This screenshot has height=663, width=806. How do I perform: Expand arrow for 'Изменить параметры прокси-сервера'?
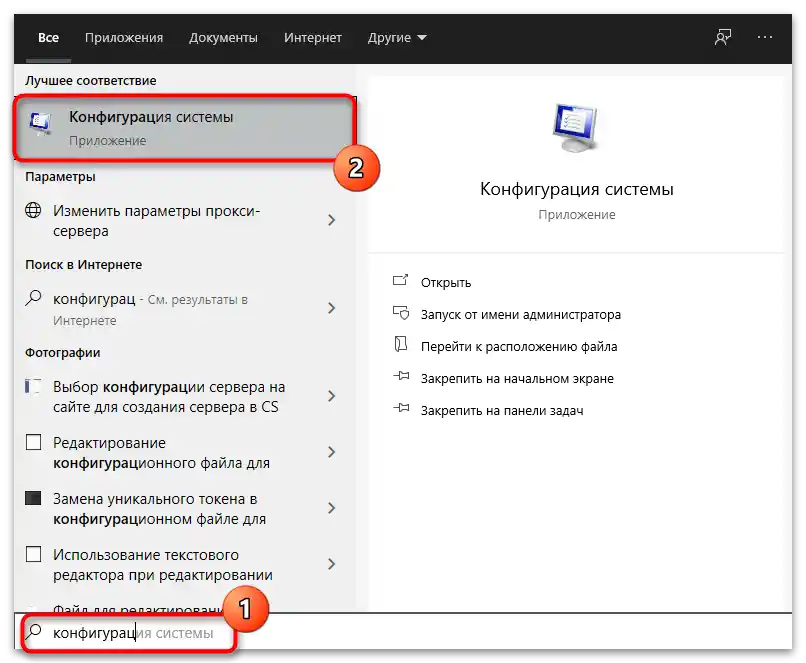[x=332, y=220]
